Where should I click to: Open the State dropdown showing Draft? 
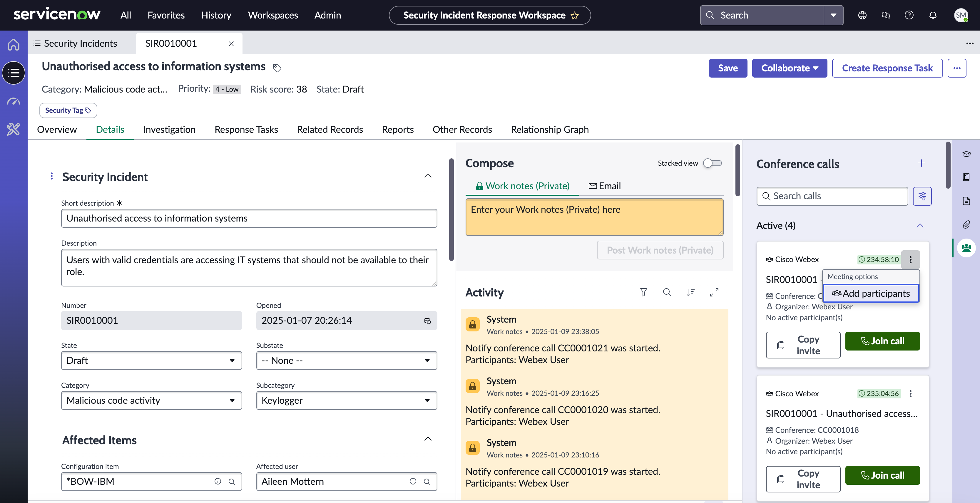point(151,361)
